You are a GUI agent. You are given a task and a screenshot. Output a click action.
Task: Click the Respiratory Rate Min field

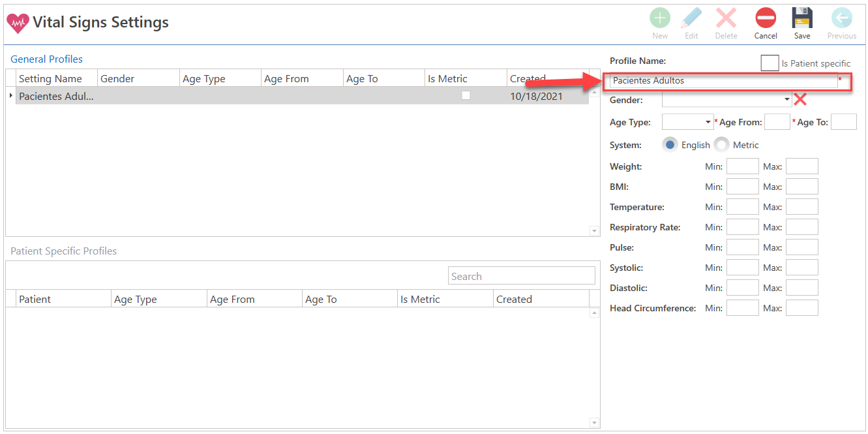pos(743,227)
